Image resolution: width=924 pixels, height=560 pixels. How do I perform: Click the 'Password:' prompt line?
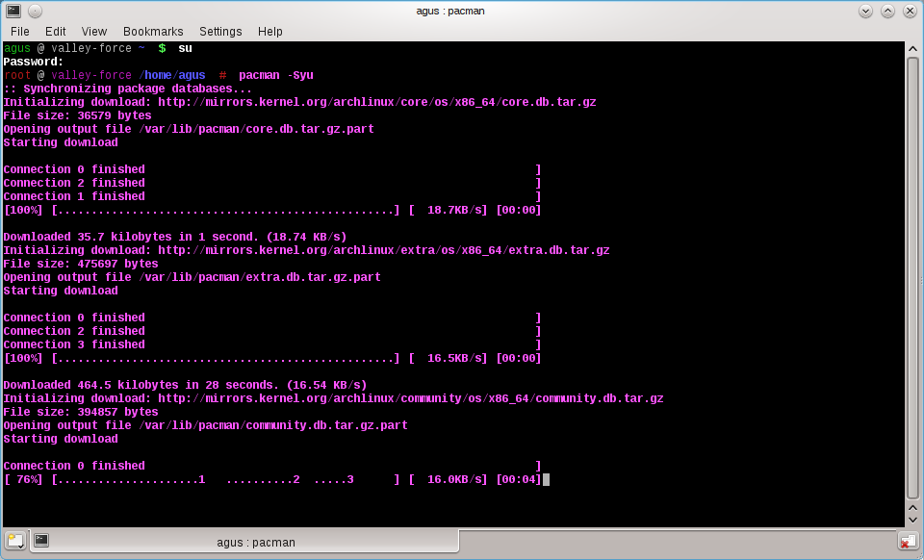pos(33,62)
